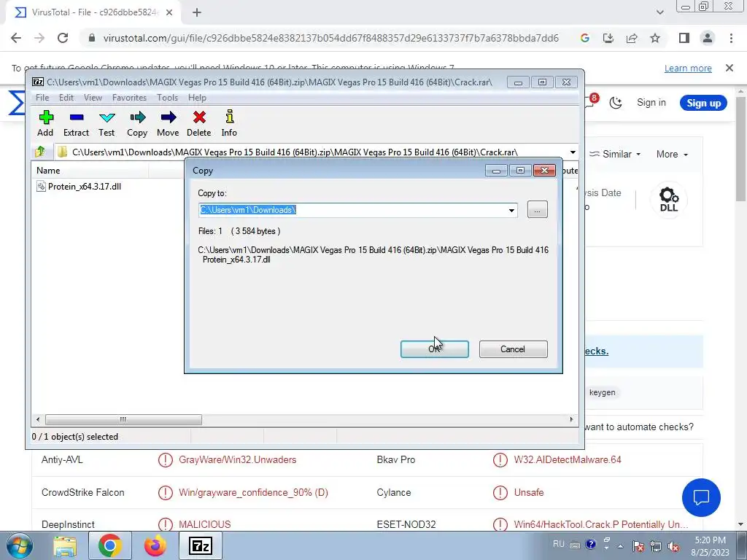The image size is (747, 560).
Task: Share this page via Chrome share icon
Action: coord(632,38)
